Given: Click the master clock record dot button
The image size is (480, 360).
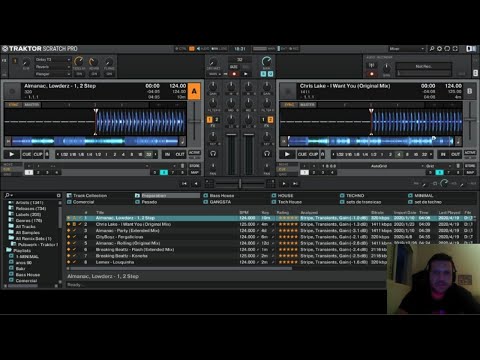Looking at the screenshot, I should pyautogui.click(x=234, y=74).
